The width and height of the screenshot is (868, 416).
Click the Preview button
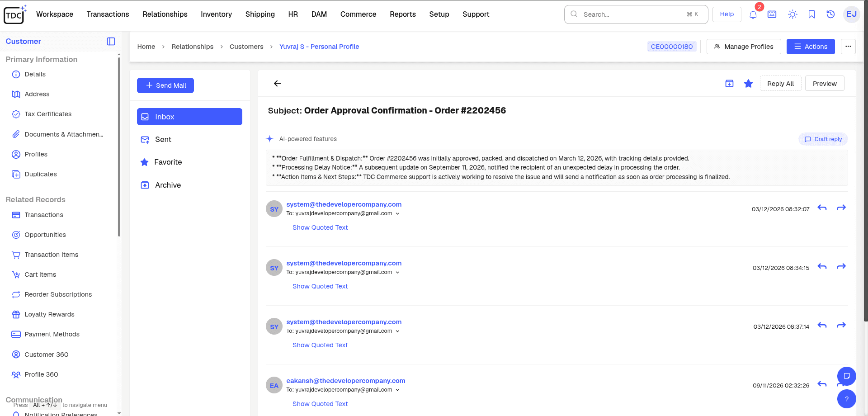click(825, 84)
